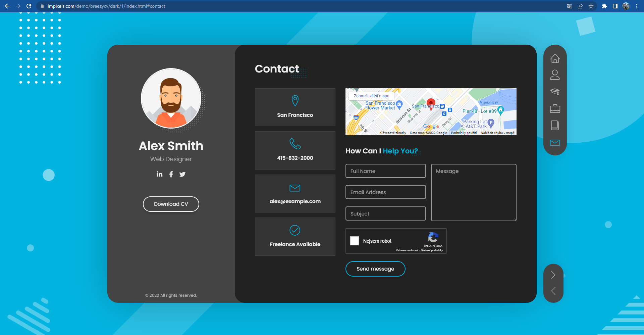Click envelope icon above alex@example.com
This screenshot has height=335, width=644.
coord(295,188)
